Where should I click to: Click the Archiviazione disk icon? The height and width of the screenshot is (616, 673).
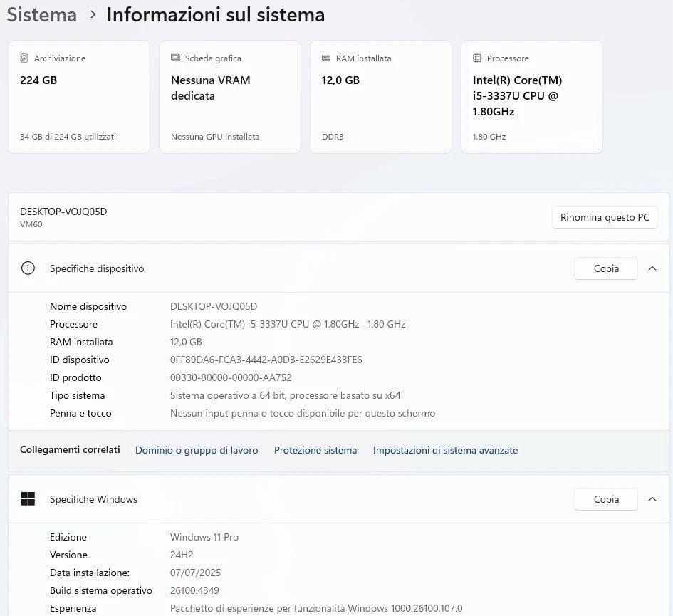click(x=24, y=58)
